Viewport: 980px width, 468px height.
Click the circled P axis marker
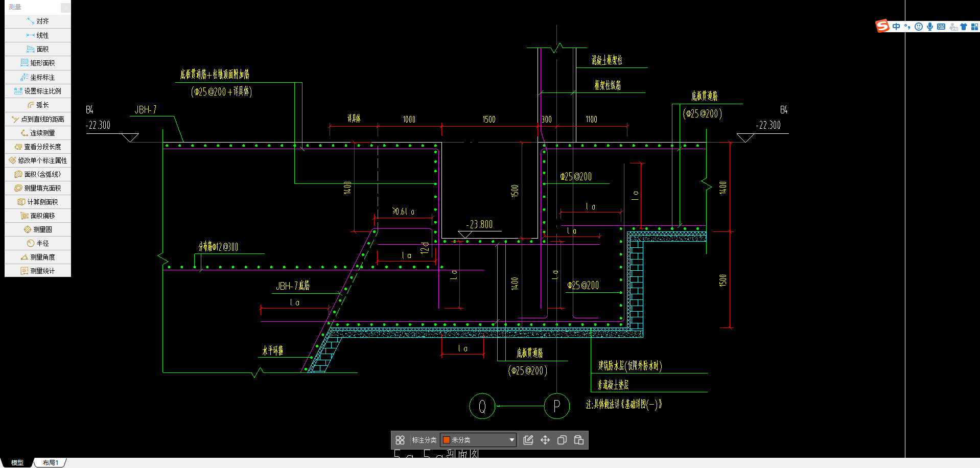click(557, 406)
